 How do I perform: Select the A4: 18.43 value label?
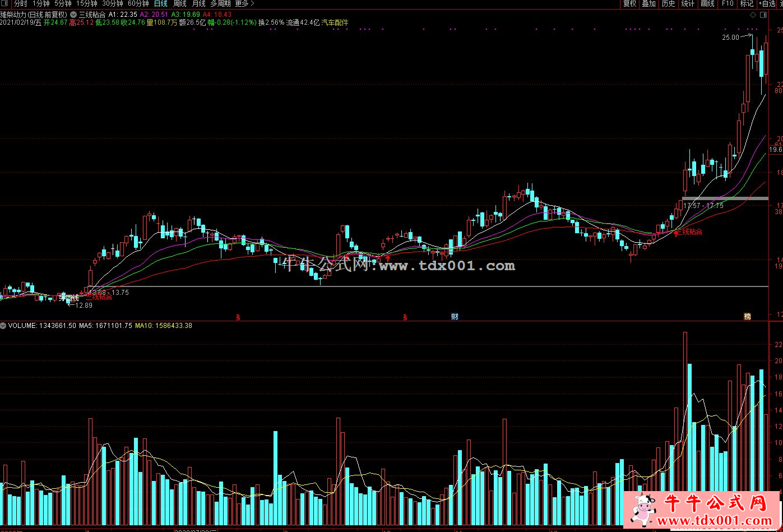217,15
